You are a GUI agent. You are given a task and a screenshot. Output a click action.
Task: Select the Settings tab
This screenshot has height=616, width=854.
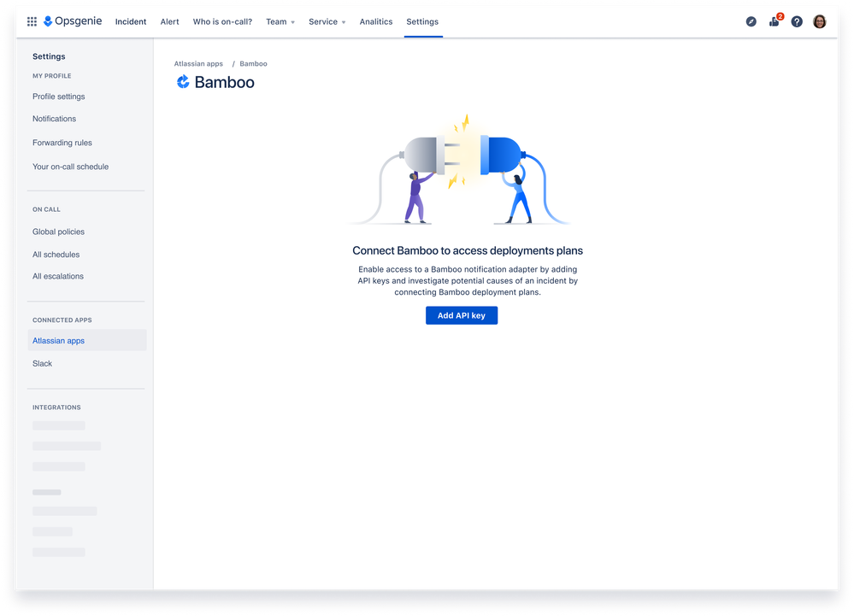click(422, 21)
